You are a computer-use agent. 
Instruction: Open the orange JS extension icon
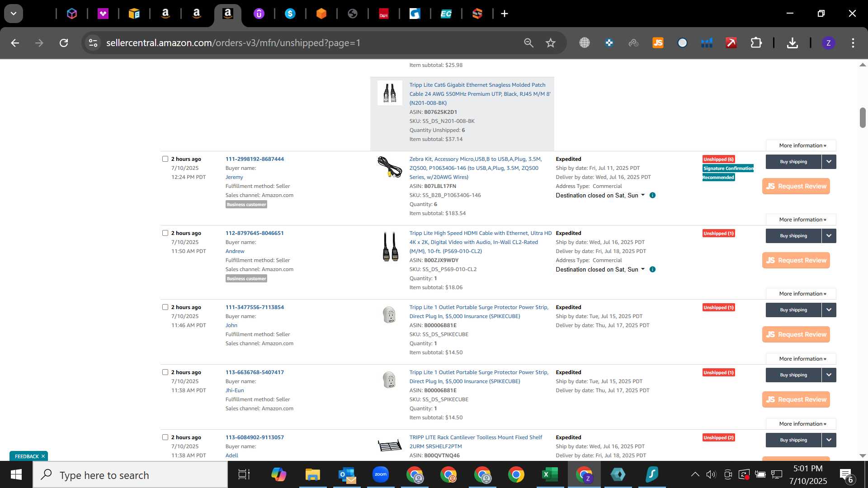(658, 43)
